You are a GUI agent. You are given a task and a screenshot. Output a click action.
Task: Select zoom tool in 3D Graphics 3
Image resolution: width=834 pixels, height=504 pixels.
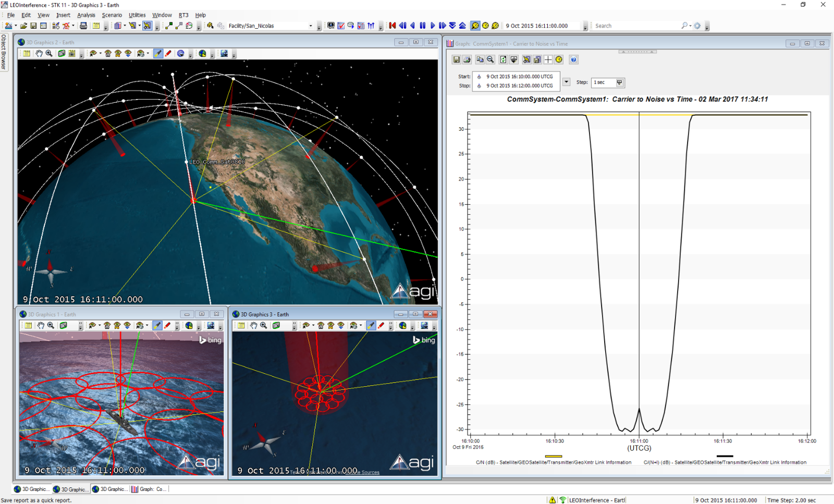point(264,326)
